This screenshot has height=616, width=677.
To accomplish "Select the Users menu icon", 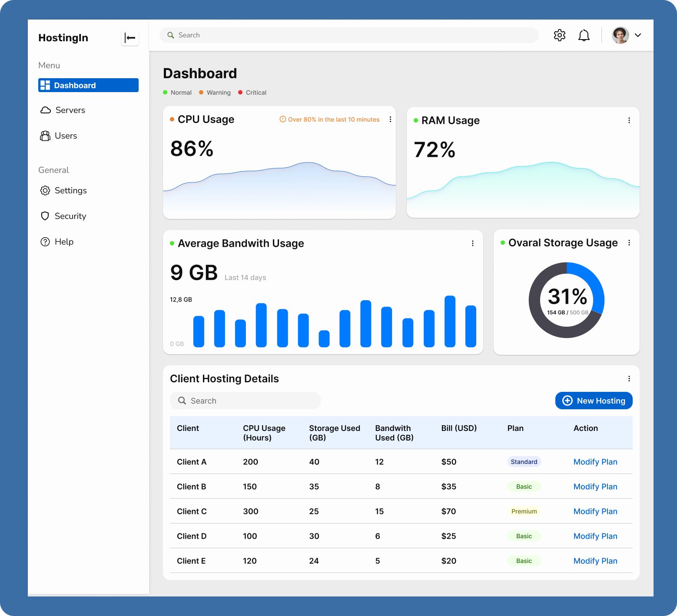I will coord(45,136).
